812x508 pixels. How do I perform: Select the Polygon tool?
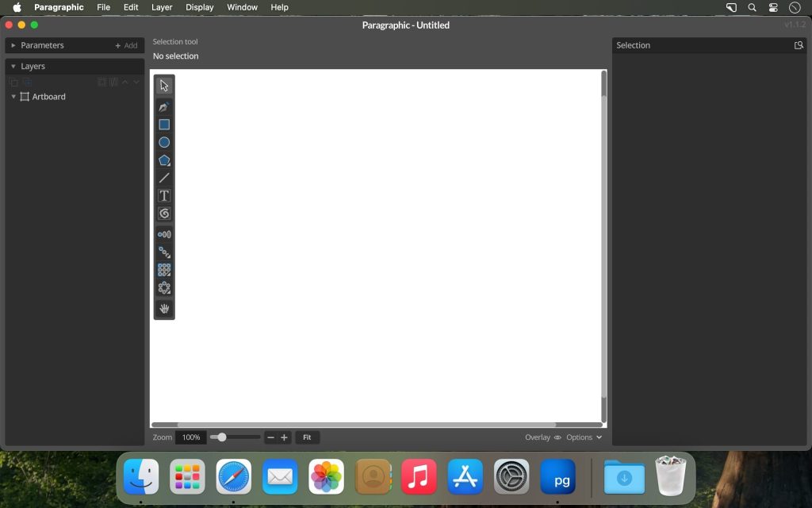point(164,160)
